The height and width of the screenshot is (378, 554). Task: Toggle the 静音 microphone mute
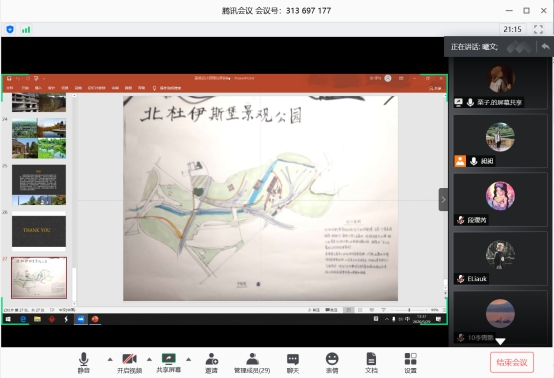83,363
